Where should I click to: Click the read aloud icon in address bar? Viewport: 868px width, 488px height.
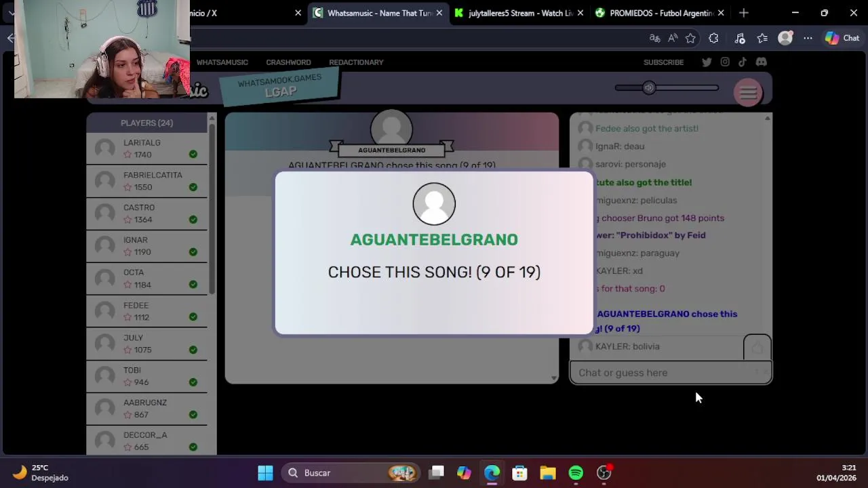[x=673, y=39]
